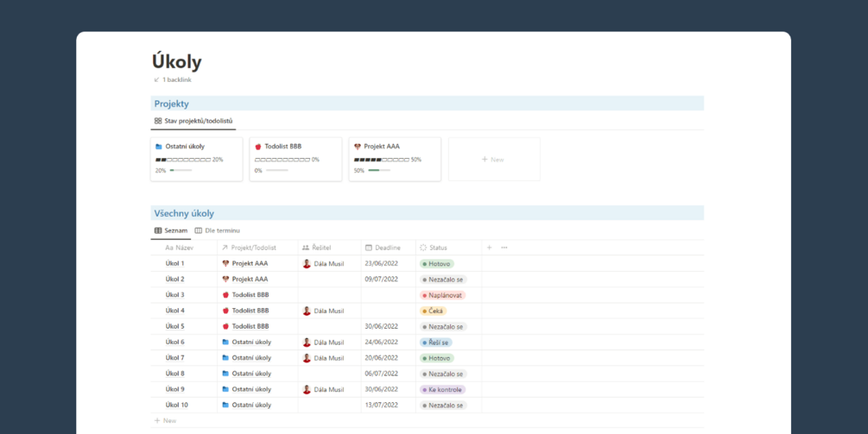Change Hotovo status of Úkol 1

tap(437, 264)
